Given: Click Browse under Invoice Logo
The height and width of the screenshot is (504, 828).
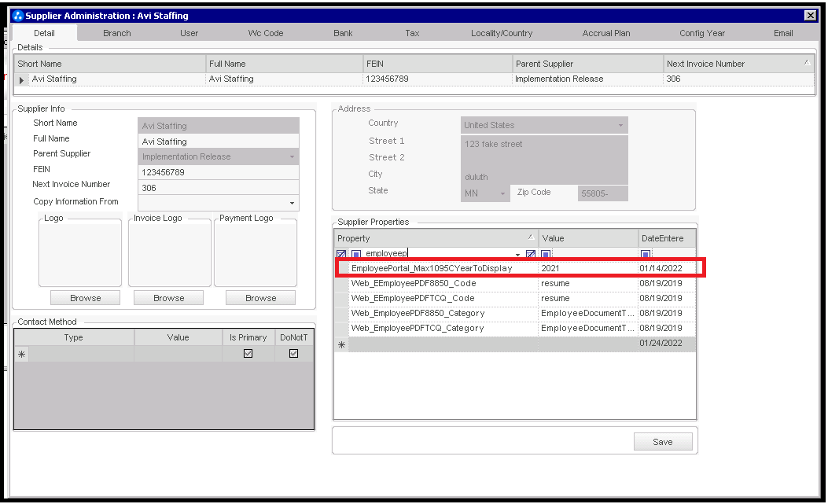Looking at the screenshot, I should pos(169,298).
